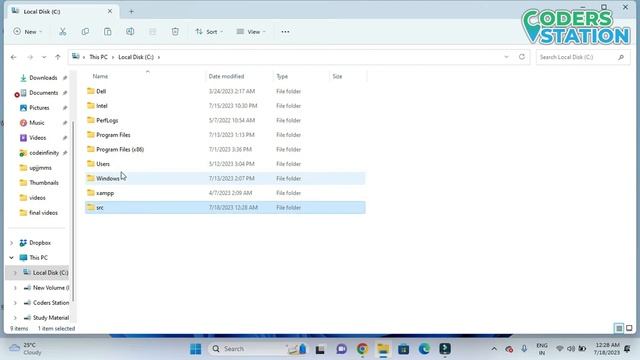640x360 pixels.
Task: Click the microphone tray icon
Action: 524,349
